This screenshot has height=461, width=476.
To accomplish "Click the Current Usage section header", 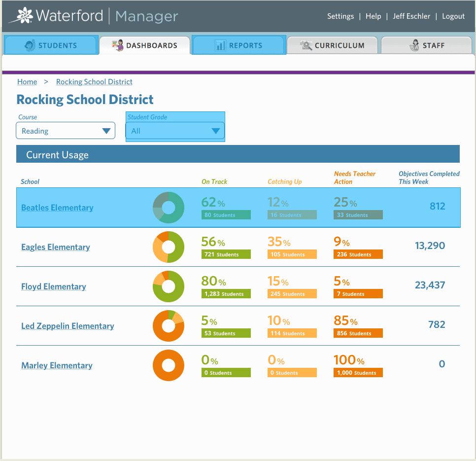I will tap(238, 154).
